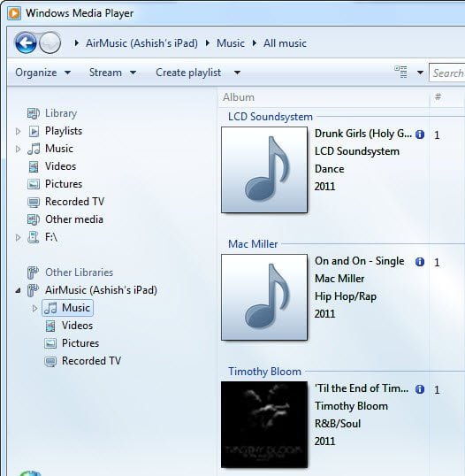The height and width of the screenshot is (476, 465).
Task: Select Playlists in the navigation pane
Action: point(64,131)
